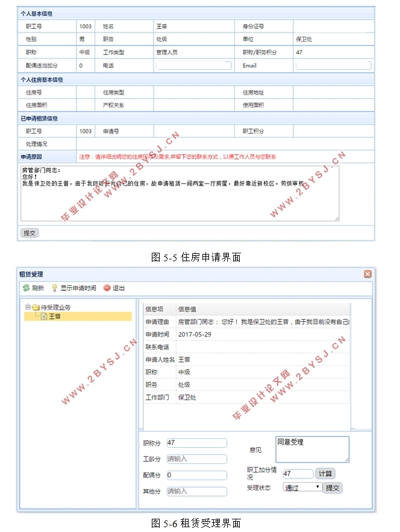Submit the rental acceptance form

tap(333, 488)
